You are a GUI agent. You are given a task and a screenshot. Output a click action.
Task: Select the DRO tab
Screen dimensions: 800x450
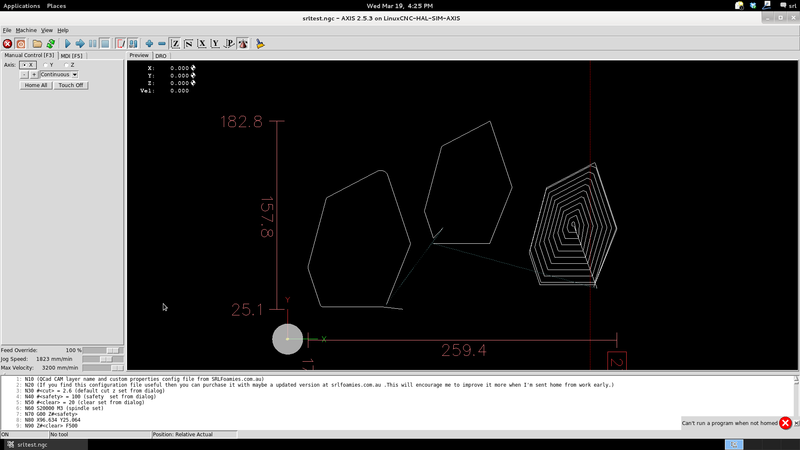161,56
